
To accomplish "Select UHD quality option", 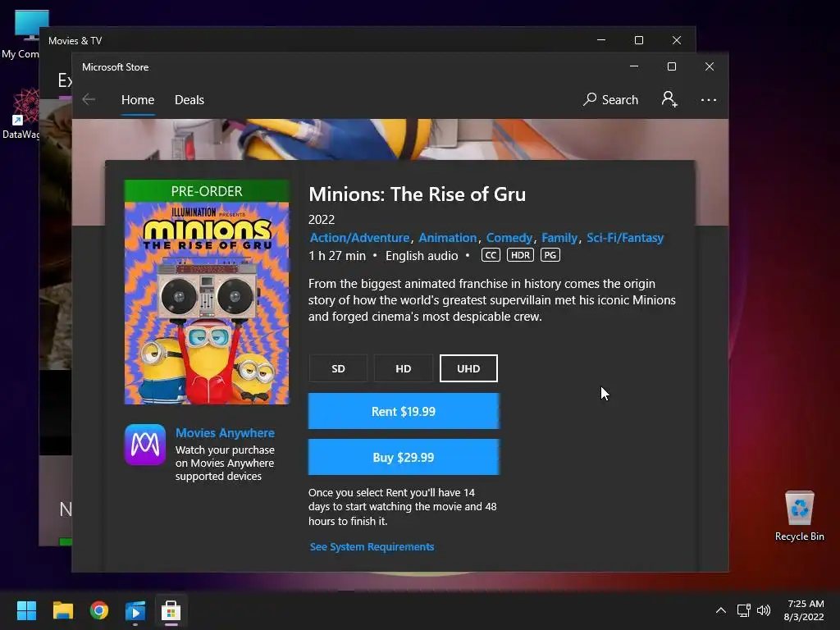I will click(x=468, y=368).
